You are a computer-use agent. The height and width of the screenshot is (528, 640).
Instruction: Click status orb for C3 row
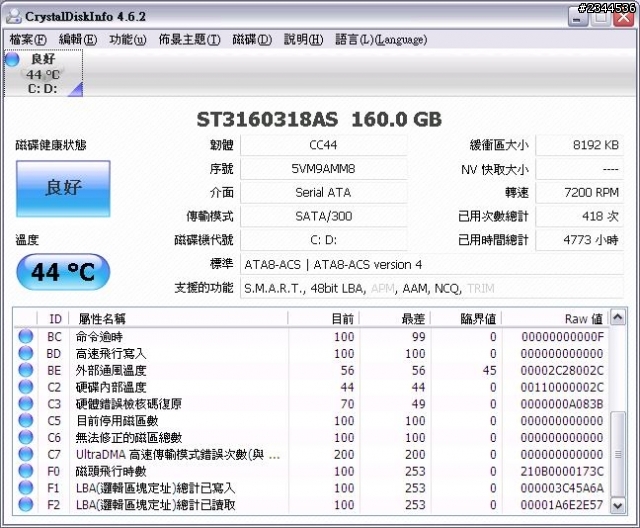[x=26, y=404]
